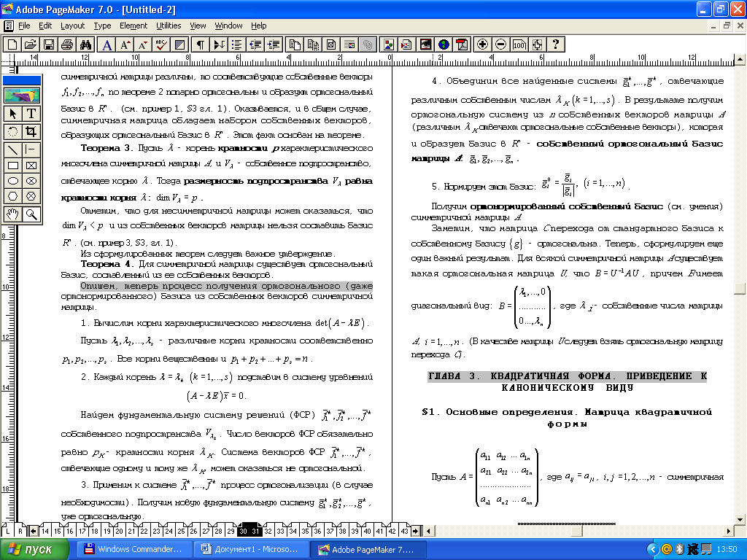Screen dimensions: 747x560
Task: Open the left master page L tab
Action: (x=7, y=531)
